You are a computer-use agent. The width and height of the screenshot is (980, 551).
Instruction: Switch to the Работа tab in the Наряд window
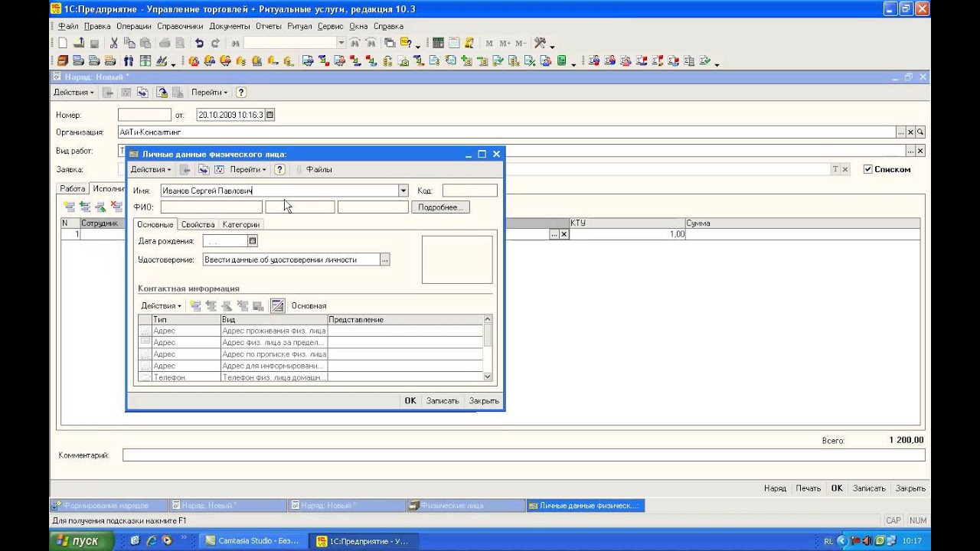click(x=73, y=189)
